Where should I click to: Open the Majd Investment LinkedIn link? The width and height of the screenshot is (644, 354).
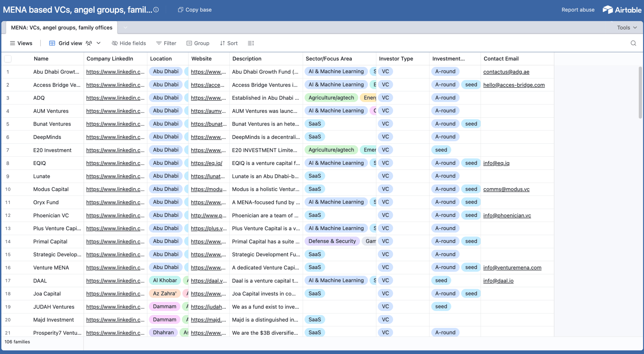click(x=115, y=320)
